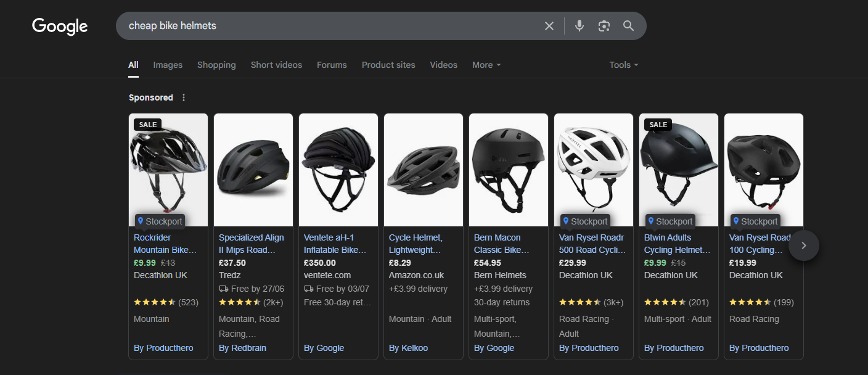Click Stockport badge on Btwin helmet card

(x=671, y=221)
